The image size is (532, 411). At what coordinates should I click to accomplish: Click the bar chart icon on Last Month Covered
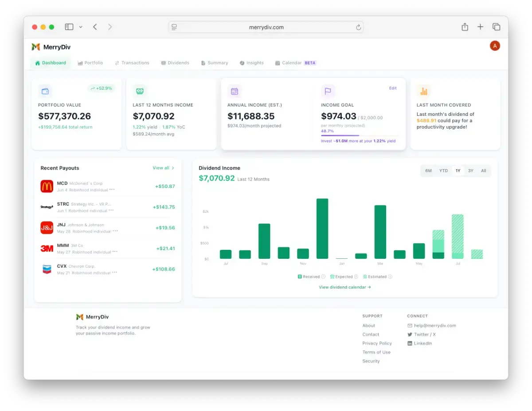coord(424,91)
